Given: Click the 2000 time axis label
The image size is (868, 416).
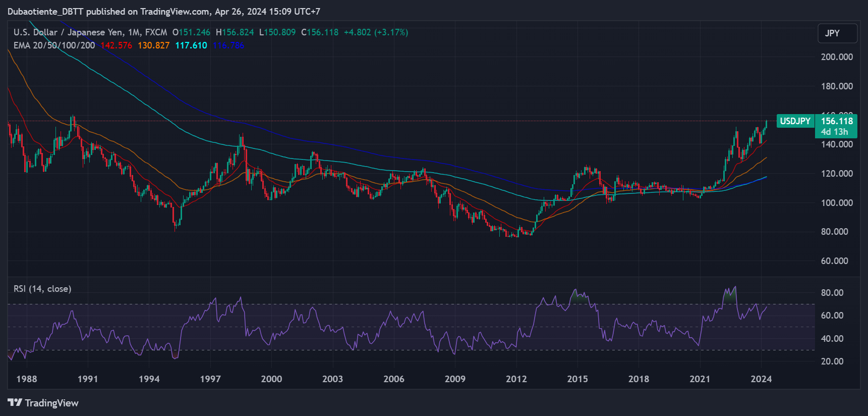Looking at the screenshot, I should click(271, 379).
